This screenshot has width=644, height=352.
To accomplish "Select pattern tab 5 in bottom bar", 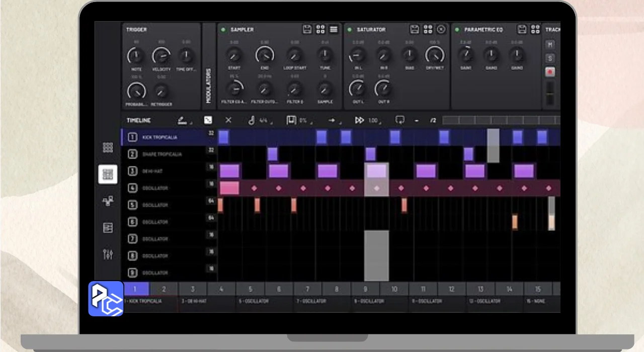I will coord(250,289).
